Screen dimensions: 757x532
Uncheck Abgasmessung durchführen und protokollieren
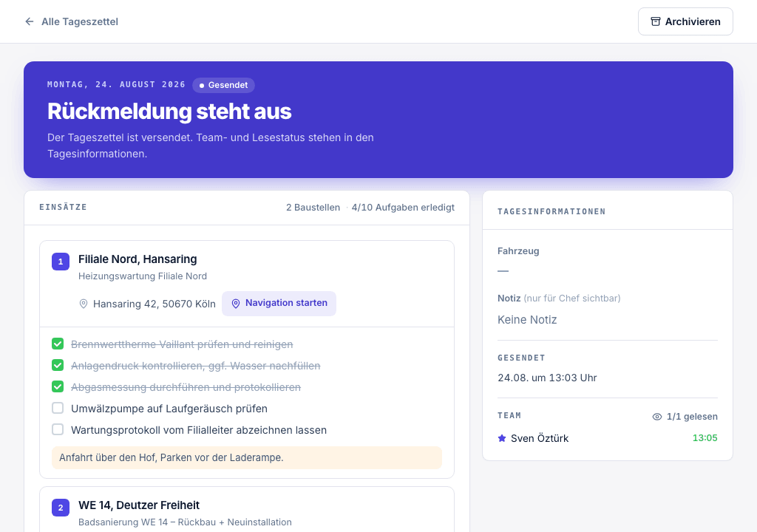[x=58, y=386]
